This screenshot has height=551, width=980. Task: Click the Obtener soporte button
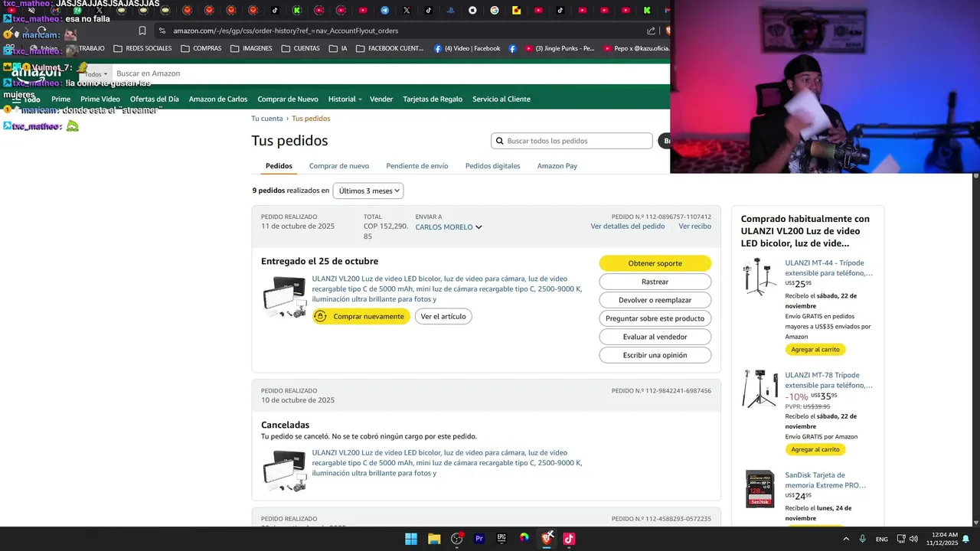[x=655, y=263]
